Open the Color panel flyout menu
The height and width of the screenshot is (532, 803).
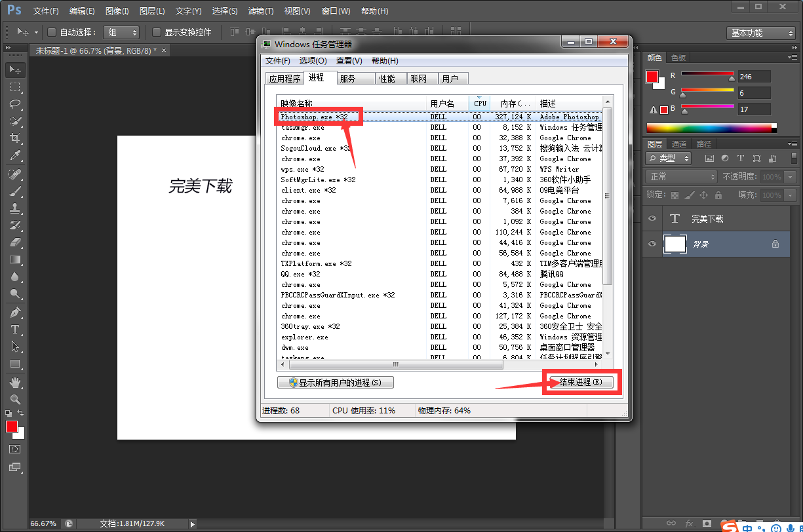click(x=792, y=58)
